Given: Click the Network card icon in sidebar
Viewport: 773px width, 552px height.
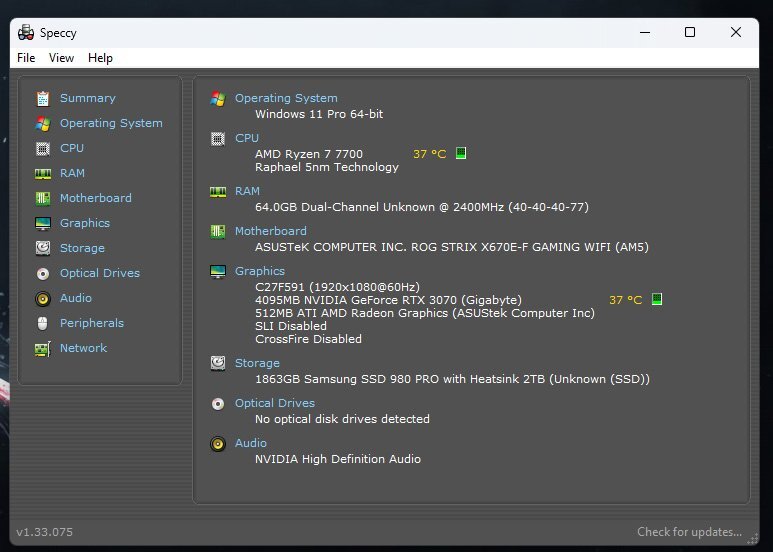Looking at the screenshot, I should click(43, 349).
